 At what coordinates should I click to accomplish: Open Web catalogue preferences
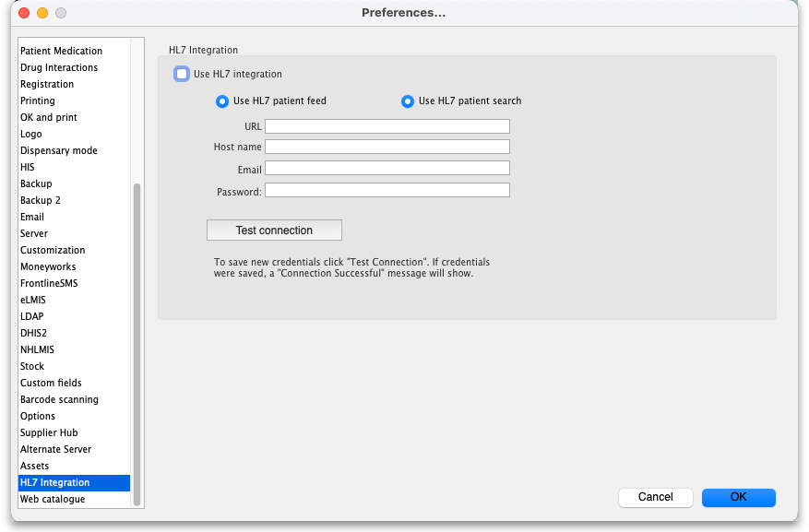tap(53, 499)
